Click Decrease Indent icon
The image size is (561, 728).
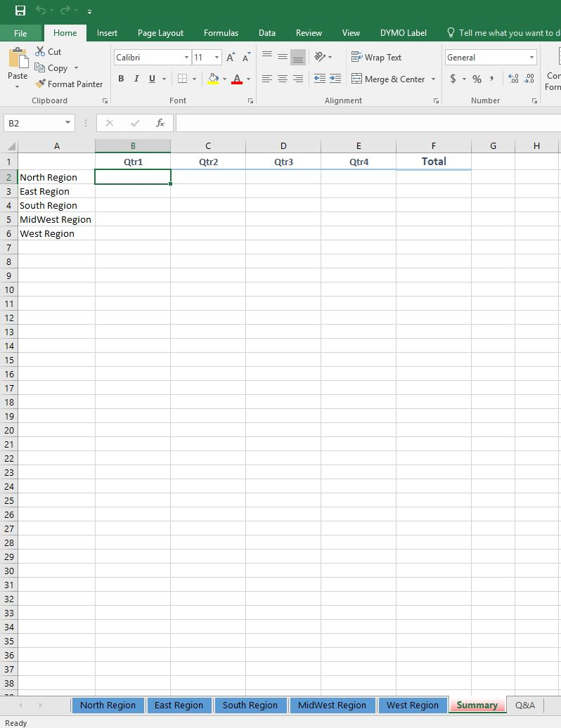click(x=319, y=79)
